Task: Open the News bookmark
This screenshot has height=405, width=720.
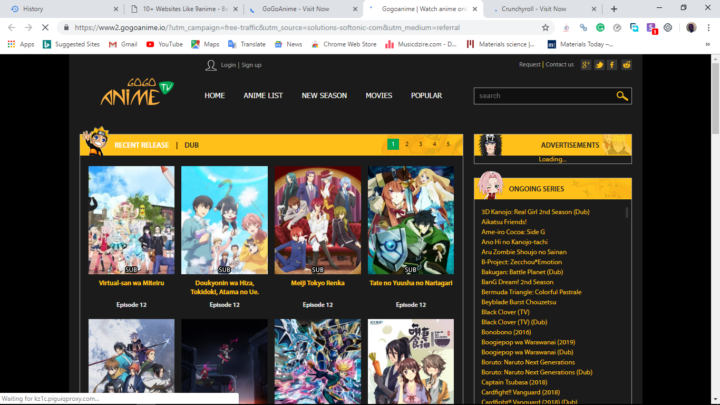Action: [288, 44]
